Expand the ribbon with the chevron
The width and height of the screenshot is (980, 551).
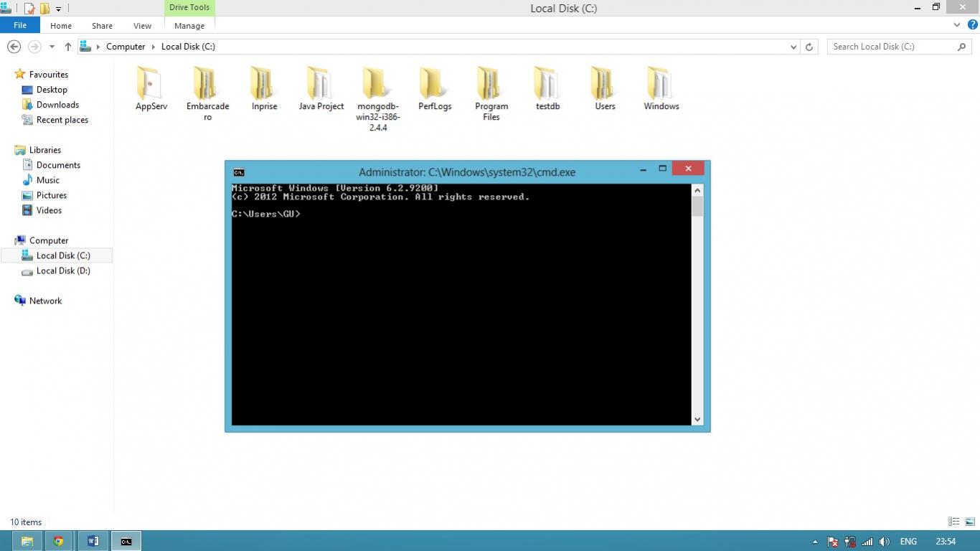point(957,24)
